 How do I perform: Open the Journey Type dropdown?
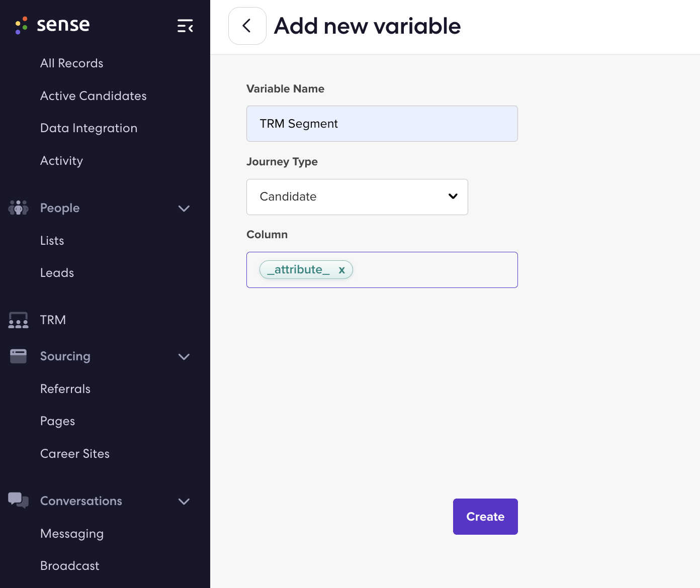(x=357, y=197)
